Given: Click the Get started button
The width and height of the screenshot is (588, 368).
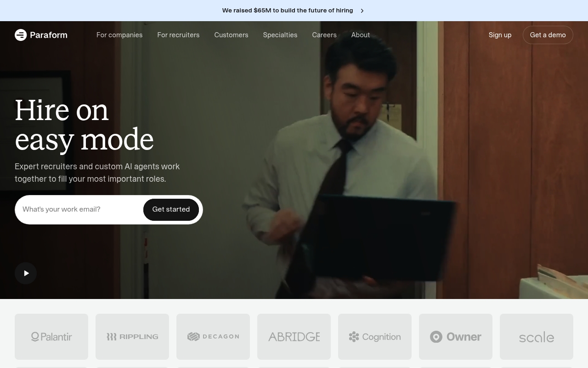Looking at the screenshot, I should click(x=171, y=210).
